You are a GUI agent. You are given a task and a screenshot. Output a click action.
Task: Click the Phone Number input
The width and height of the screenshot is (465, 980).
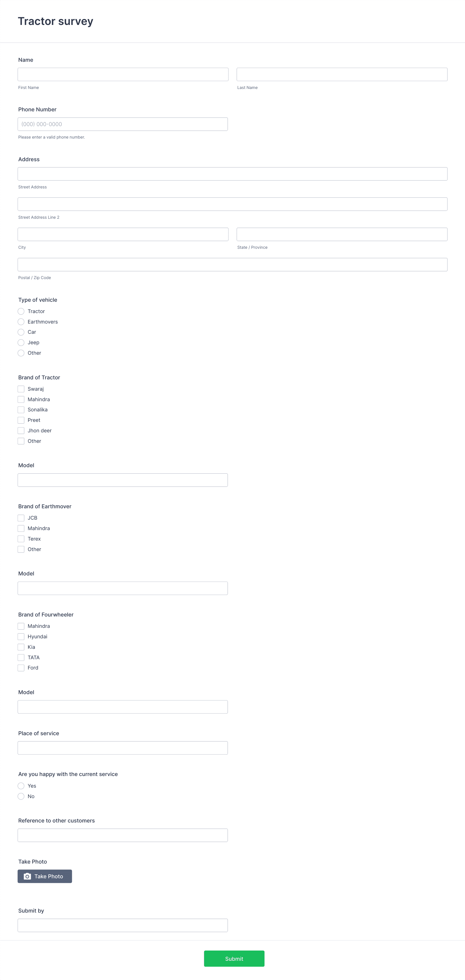[x=123, y=124]
